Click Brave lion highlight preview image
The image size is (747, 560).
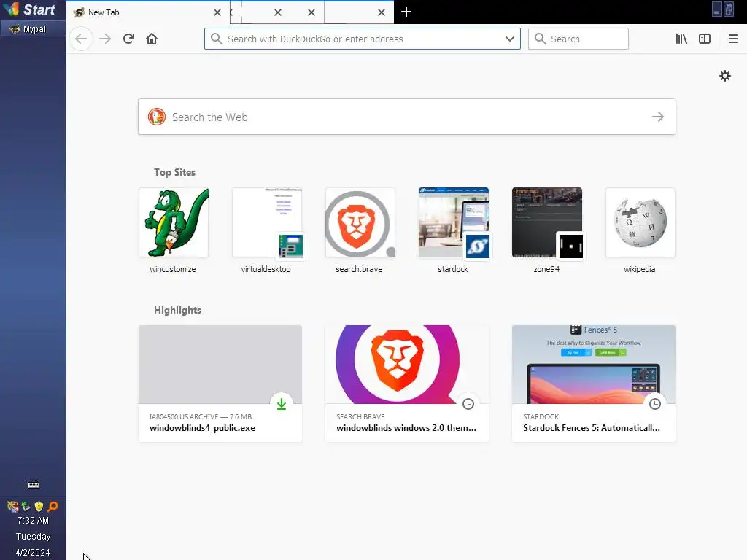click(407, 365)
